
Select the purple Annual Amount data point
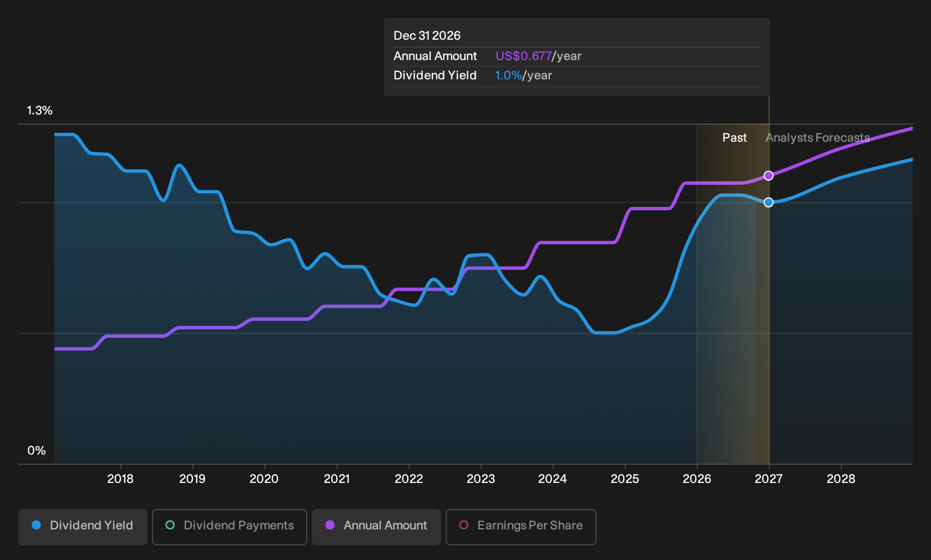tap(768, 176)
